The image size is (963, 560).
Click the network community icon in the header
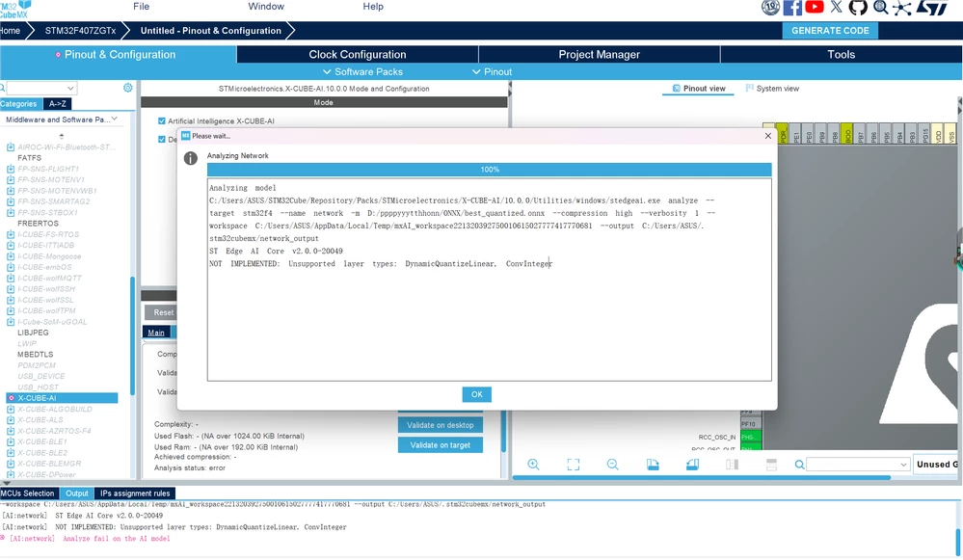(x=901, y=8)
